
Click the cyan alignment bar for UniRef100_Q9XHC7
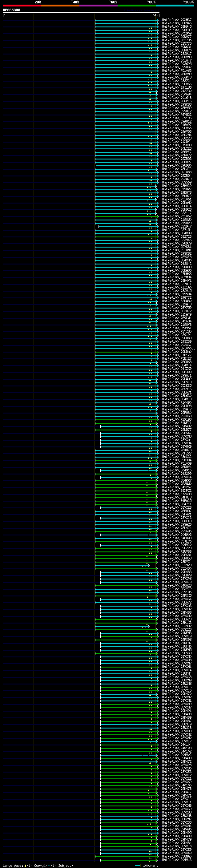[127, 20]
